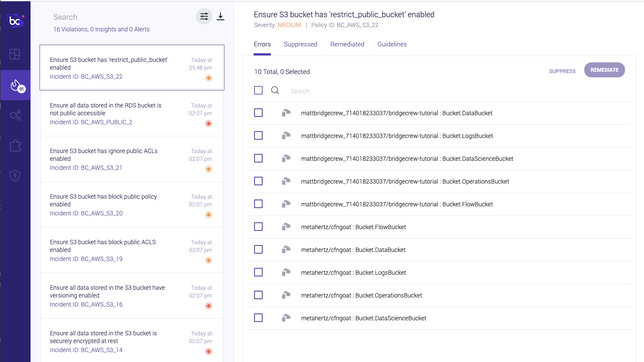The width and height of the screenshot is (644, 362).
Task: Open incidents icon with 91 badge
Action: pos(15,85)
